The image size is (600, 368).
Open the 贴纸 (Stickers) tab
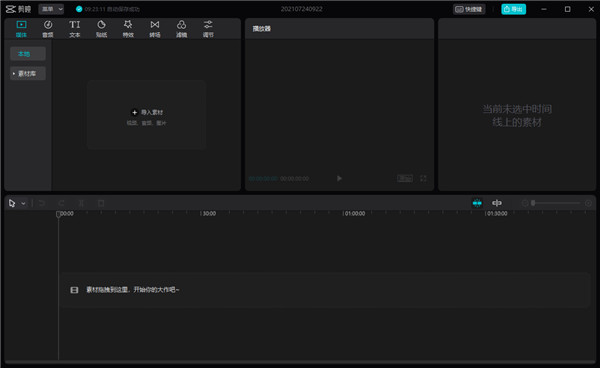[101, 29]
